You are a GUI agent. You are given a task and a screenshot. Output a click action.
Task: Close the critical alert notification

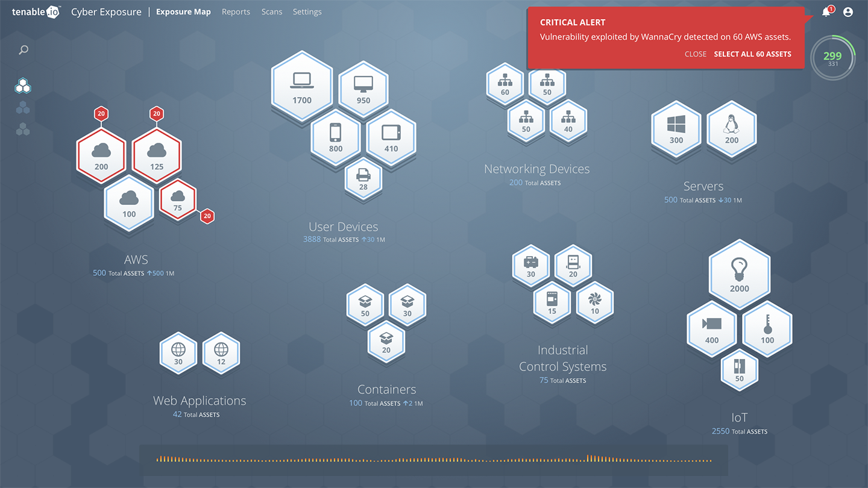click(x=695, y=54)
